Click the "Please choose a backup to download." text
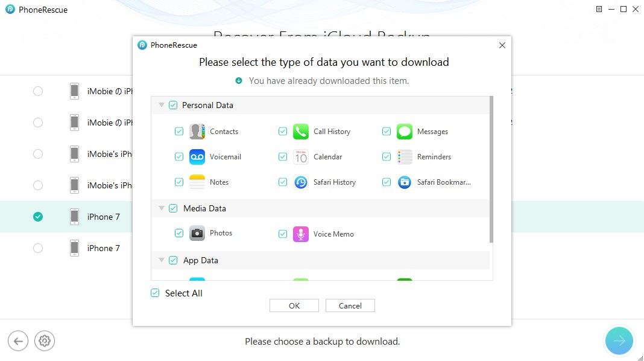 coord(323,342)
